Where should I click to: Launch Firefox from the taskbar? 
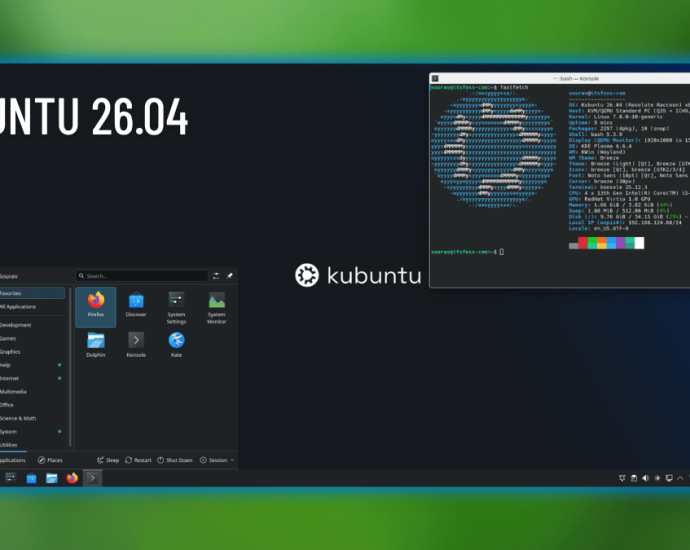[72, 478]
